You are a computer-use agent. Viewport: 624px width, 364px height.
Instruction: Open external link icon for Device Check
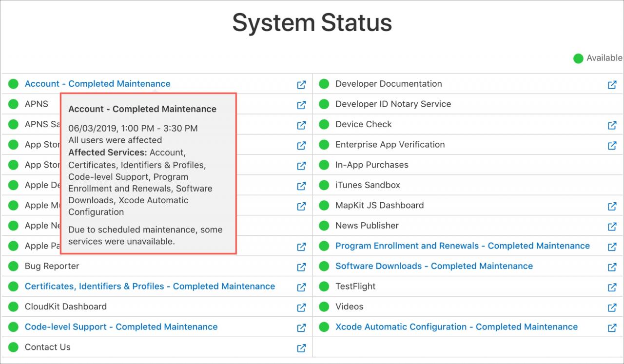(612, 125)
